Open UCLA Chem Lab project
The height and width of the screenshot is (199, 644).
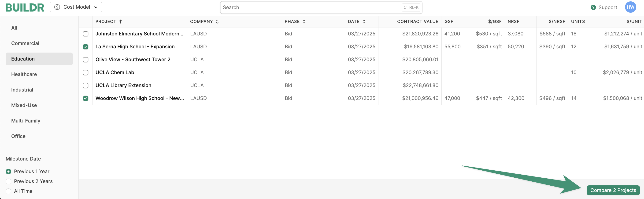point(115,73)
